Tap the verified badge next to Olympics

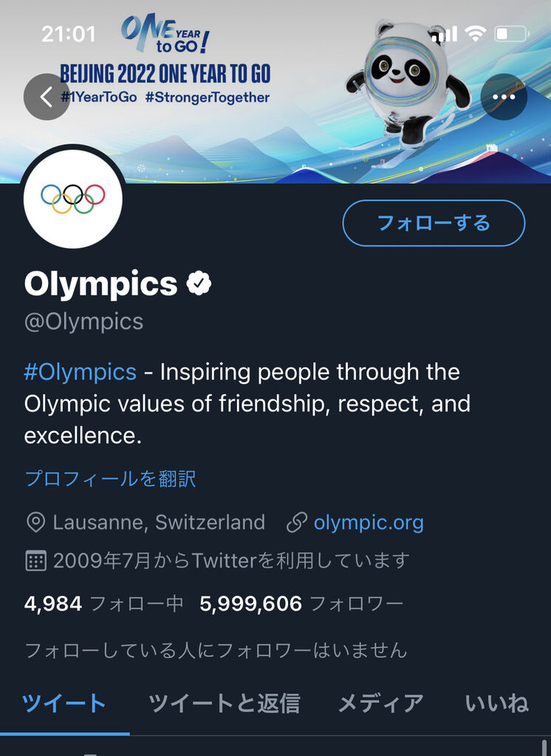(199, 284)
